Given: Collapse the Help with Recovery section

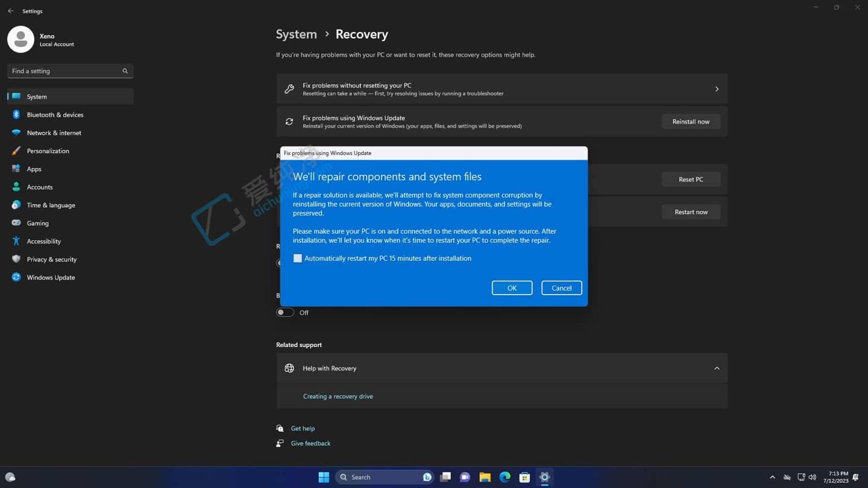Looking at the screenshot, I should point(717,368).
